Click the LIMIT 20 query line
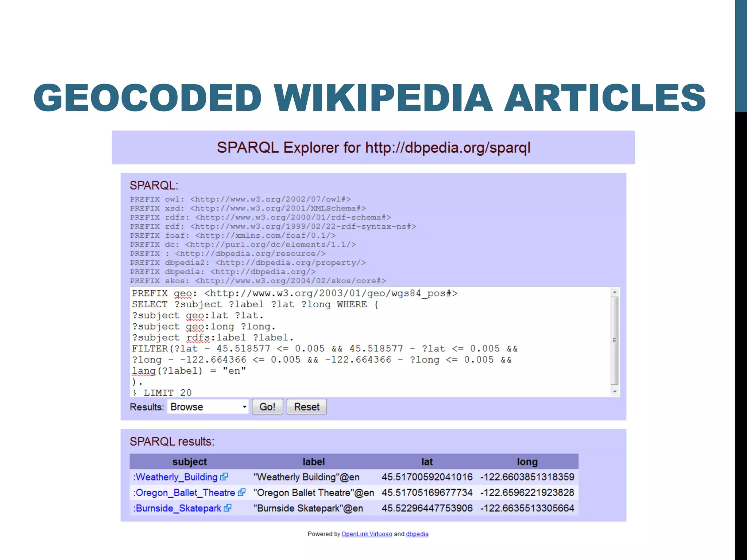Image resolution: width=747 pixels, height=560 pixels. [x=162, y=393]
